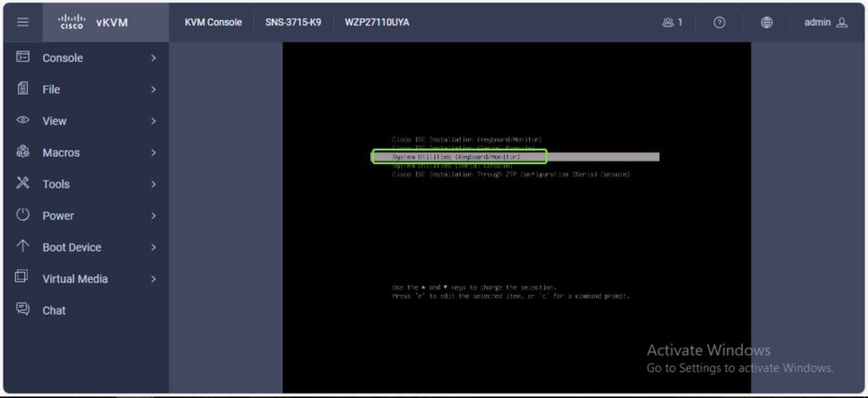Click the Tools wrench icon in the sidebar

pos(23,182)
